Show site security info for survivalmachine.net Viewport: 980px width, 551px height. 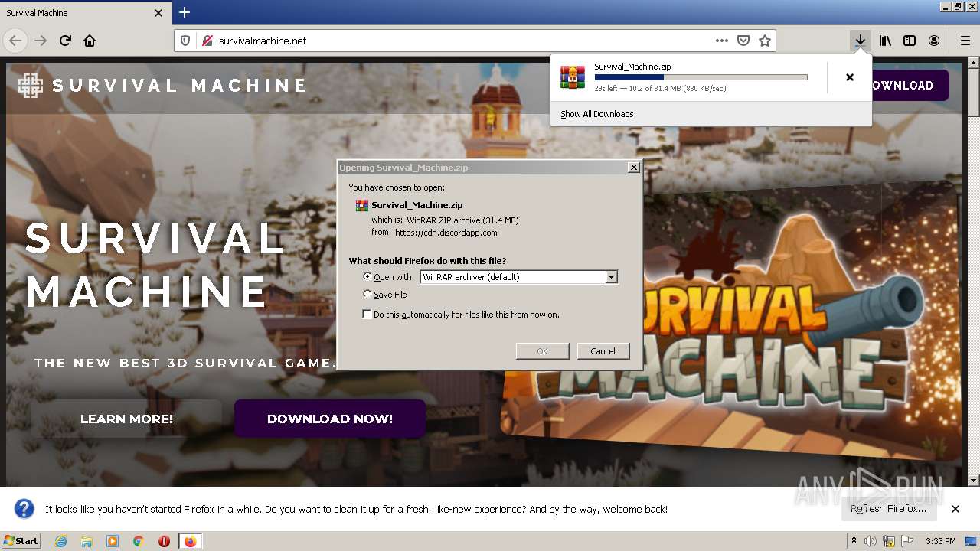click(207, 41)
